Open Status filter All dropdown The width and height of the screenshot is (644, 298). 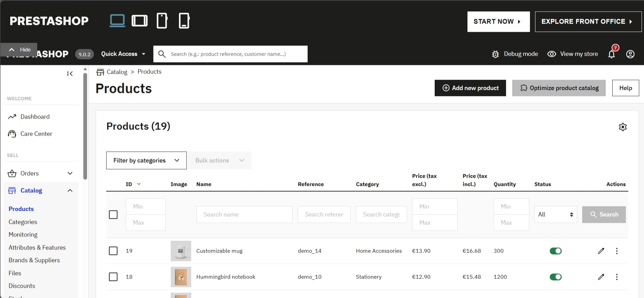tap(556, 215)
